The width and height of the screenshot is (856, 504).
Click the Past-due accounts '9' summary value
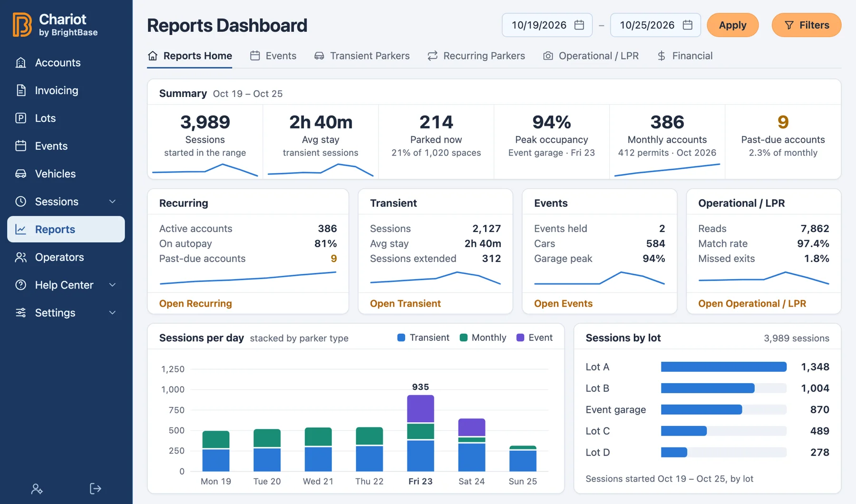coord(783,122)
